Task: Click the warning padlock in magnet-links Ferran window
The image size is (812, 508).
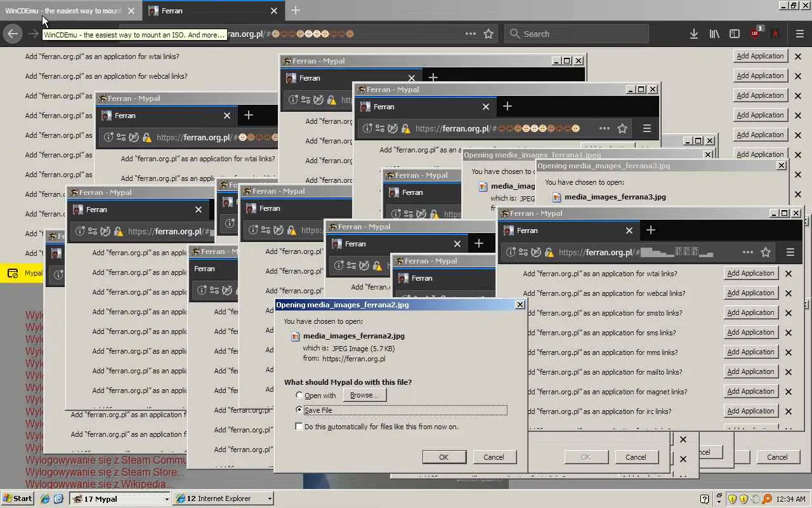Action: tap(548, 252)
